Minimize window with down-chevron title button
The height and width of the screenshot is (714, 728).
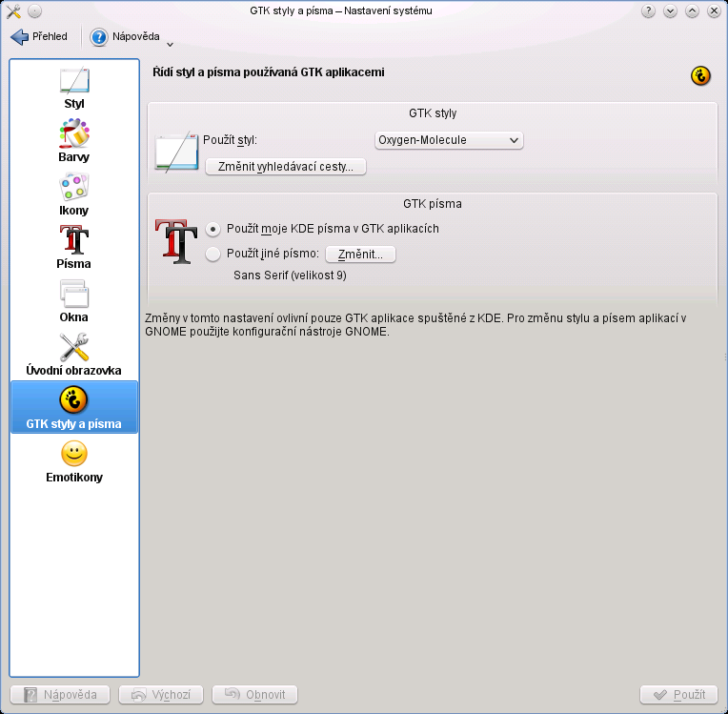click(x=670, y=10)
